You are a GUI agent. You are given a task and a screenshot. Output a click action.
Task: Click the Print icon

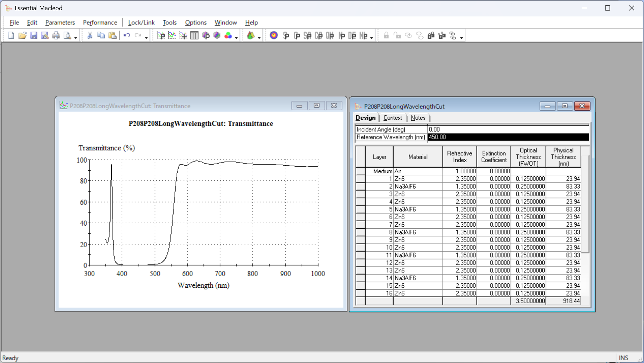point(56,35)
